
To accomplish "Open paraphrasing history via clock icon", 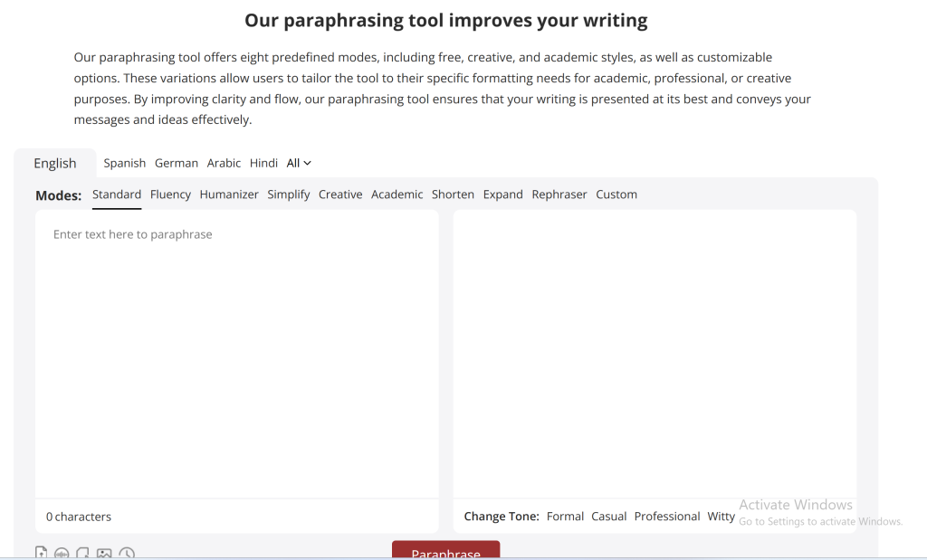I will 127,552.
